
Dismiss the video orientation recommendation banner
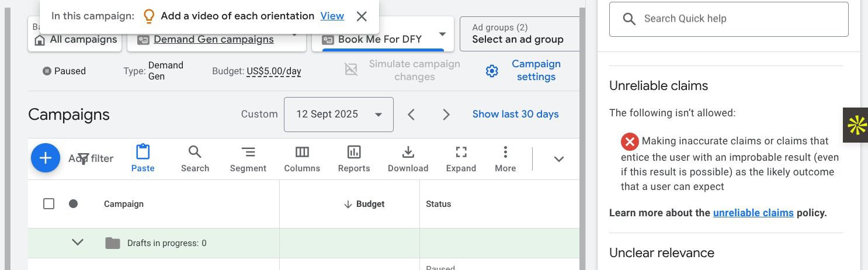(x=362, y=16)
